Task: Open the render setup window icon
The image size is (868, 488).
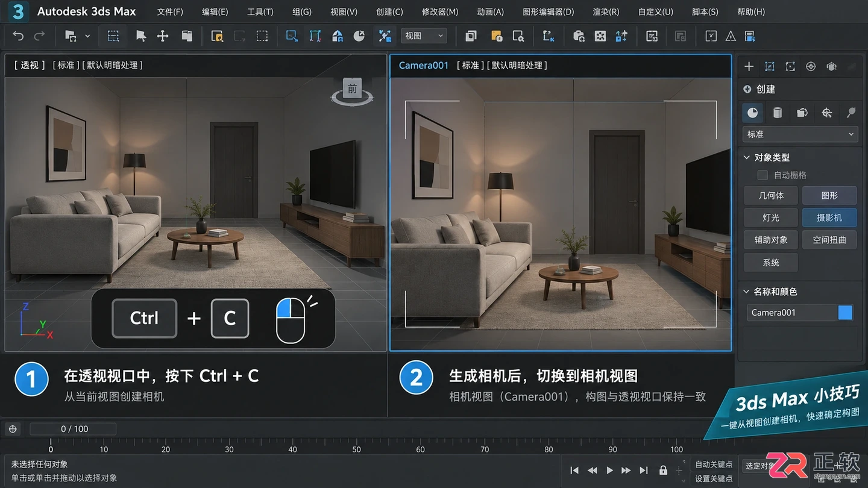Action: (x=652, y=36)
